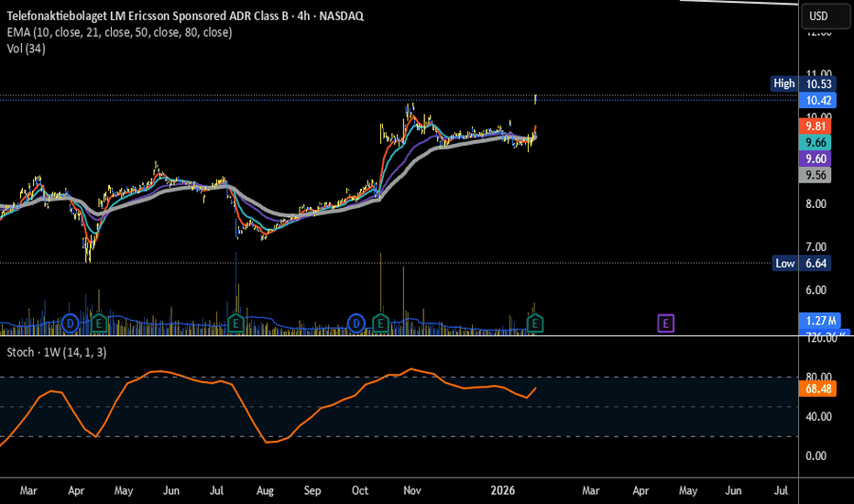Select the EMA indicator legend line
The image size is (854, 504).
[119, 32]
